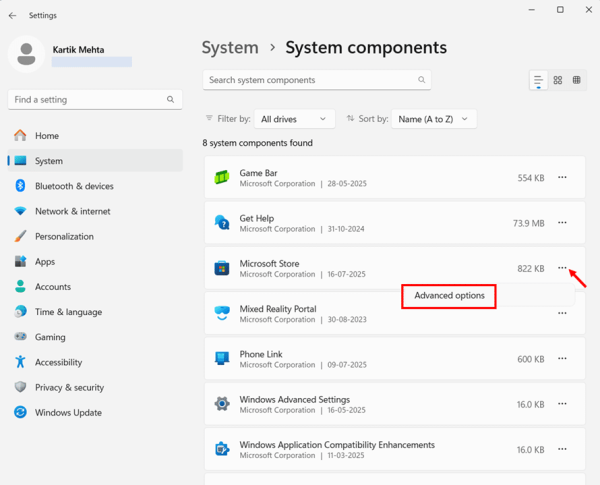The height and width of the screenshot is (485, 600).
Task: Focus the Find a setting field
Action: tap(95, 100)
